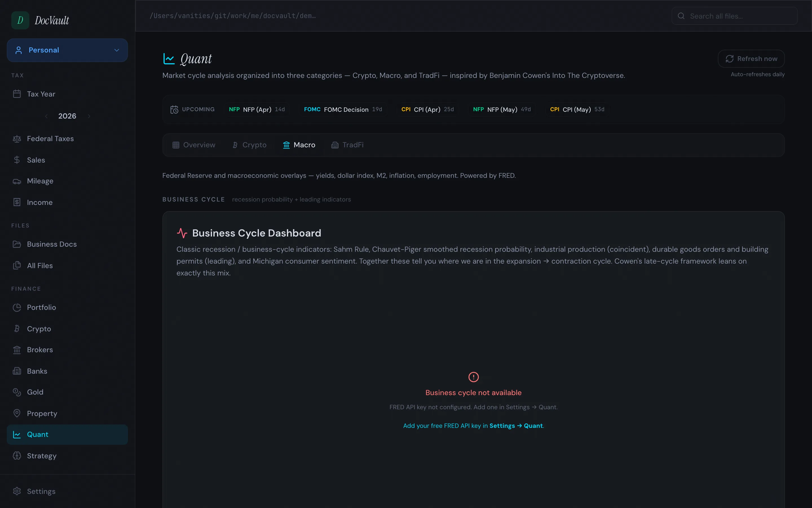Focus the Search all files field
812x508 pixels.
coord(734,16)
